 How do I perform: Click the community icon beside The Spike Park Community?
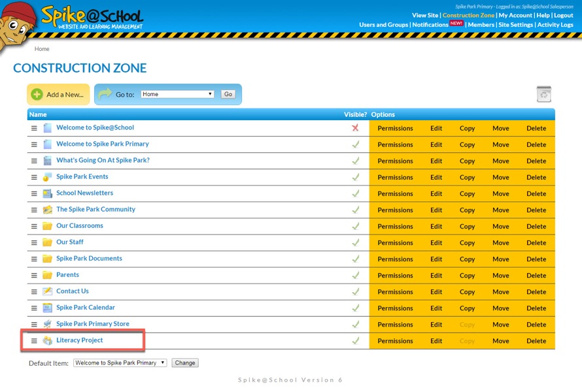(48, 210)
